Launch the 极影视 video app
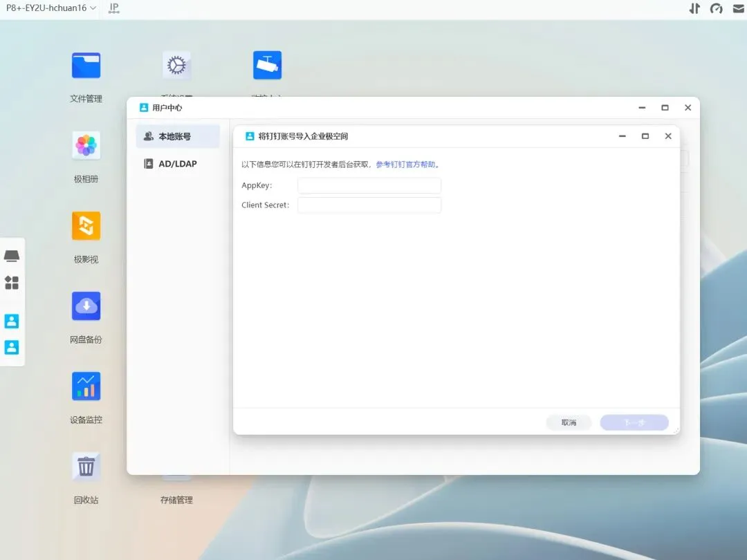Screen dimensions: 747x560 (86, 225)
